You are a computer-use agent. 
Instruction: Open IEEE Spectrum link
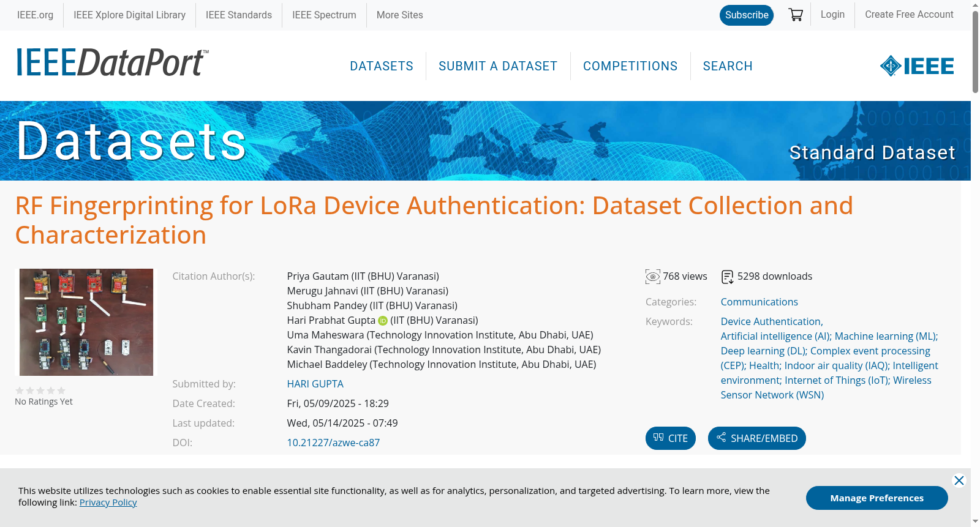[324, 15]
